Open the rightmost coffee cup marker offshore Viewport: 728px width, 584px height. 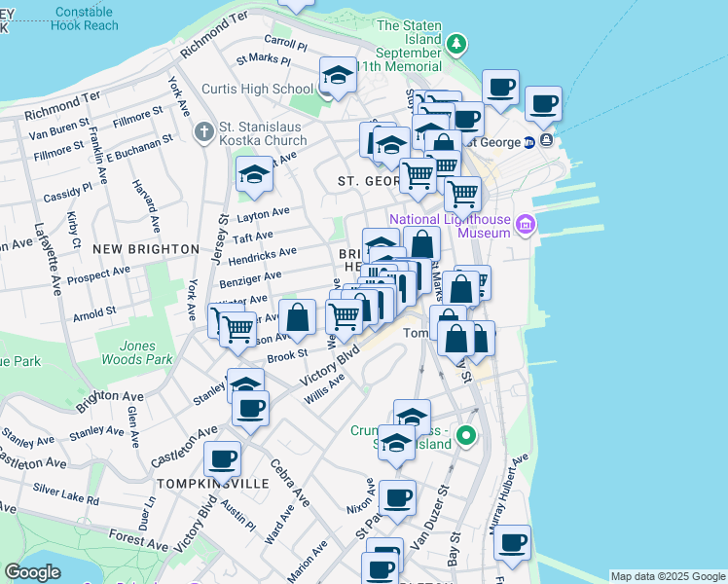tap(542, 104)
